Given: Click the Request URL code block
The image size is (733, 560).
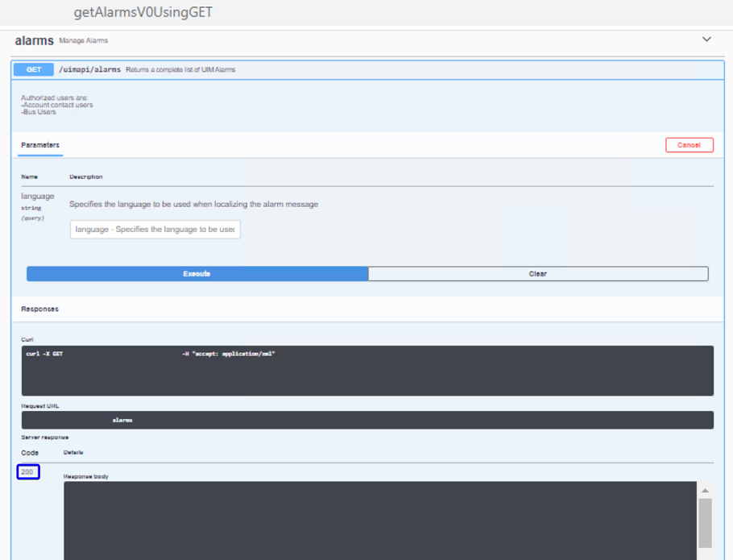Looking at the screenshot, I should tap(367, 420).
